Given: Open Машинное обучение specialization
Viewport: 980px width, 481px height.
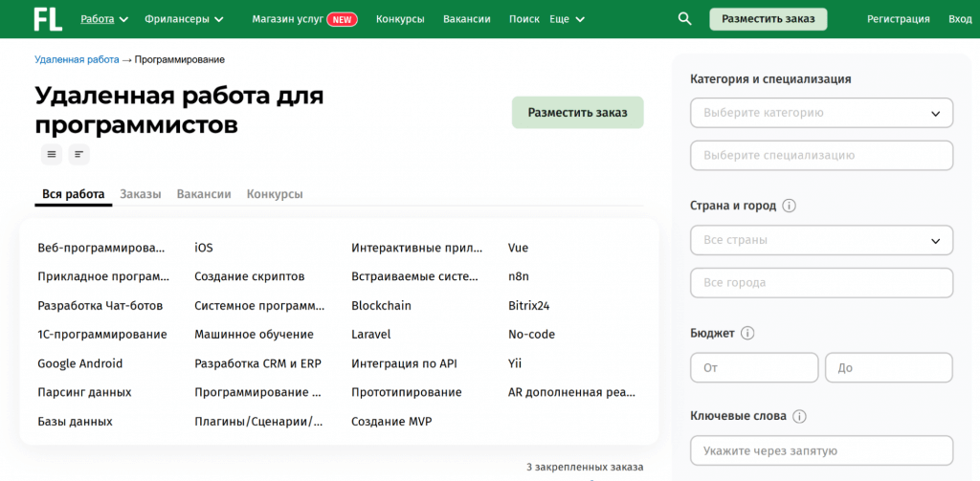Looking at the screenshot, I should pos(254,335).
